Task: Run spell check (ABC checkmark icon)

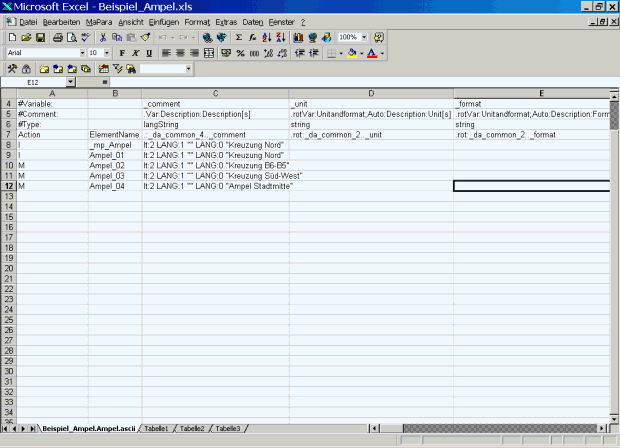Action: click(86, 38)
